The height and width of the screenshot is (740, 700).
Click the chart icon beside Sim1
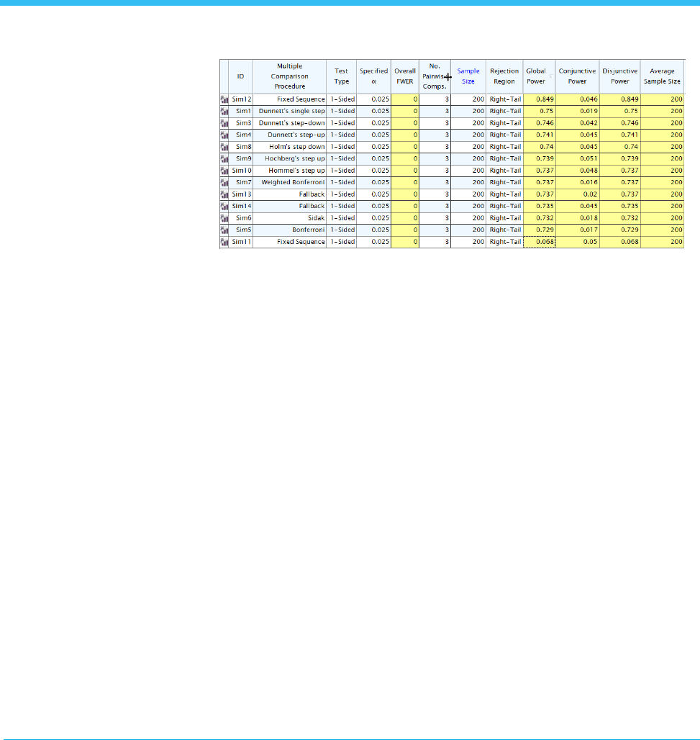coord(224,112)
